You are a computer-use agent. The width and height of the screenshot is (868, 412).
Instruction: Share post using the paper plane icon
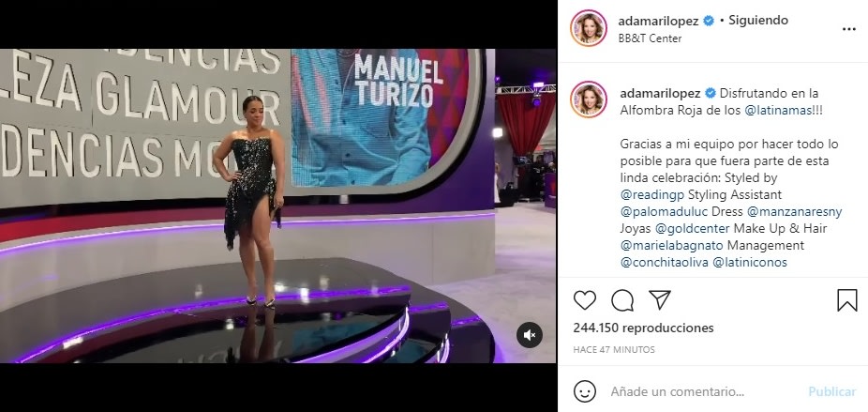coord(660,300)
